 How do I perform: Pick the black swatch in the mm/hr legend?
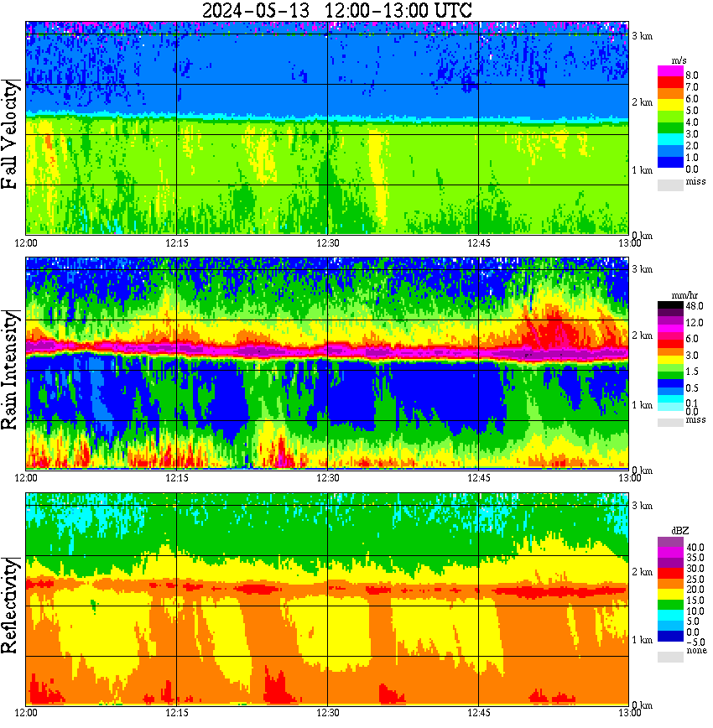[670, 305]
